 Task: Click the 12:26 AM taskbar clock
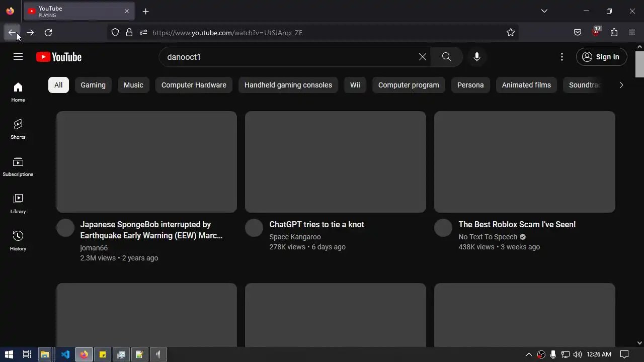point(599,354)
